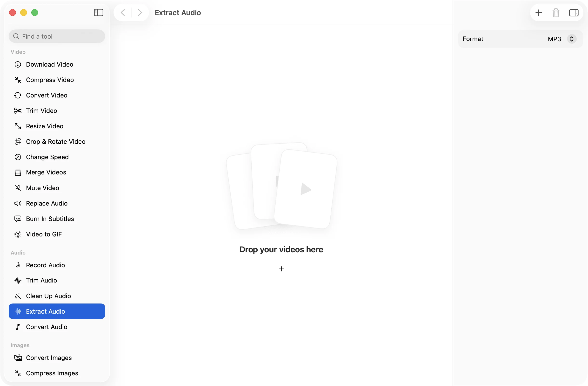Choose Resize Video from the sidebar
This screenshot has width=588, height=386.
[57, 126]
